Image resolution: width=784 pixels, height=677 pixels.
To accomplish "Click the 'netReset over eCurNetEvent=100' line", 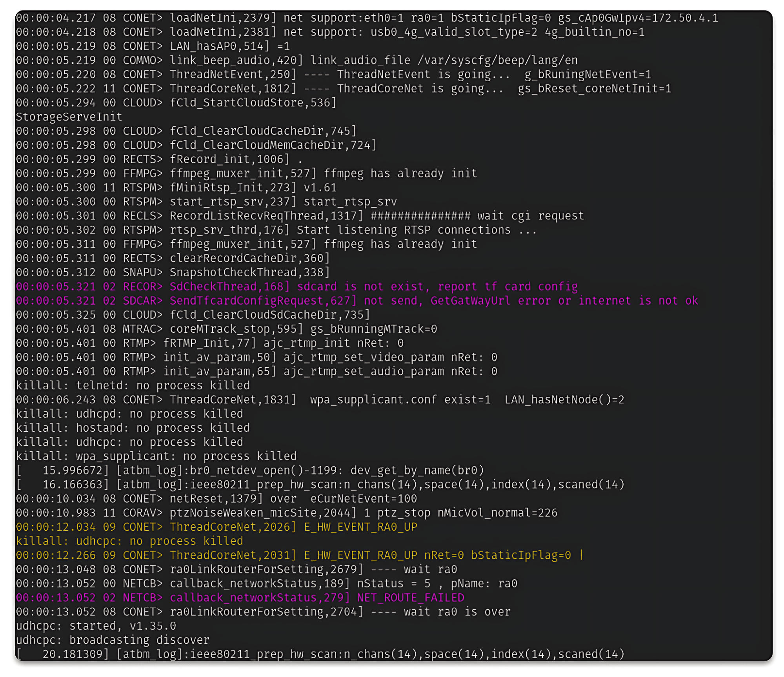I will 216,498.
